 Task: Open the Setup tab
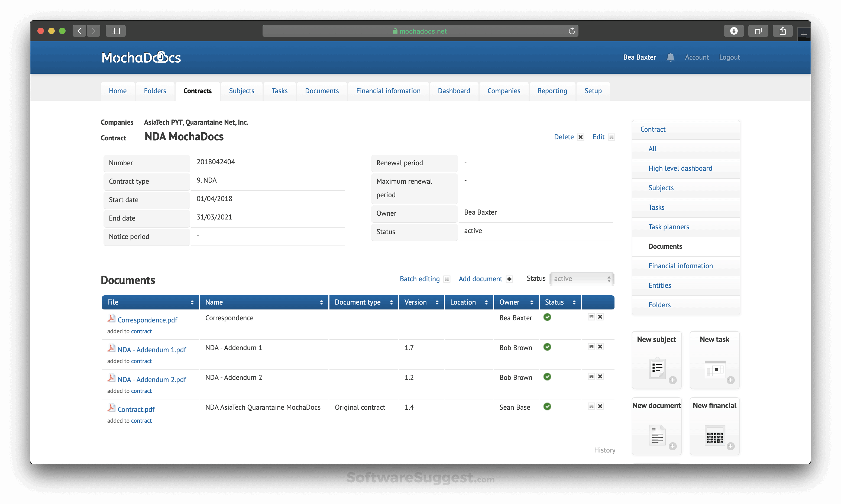593,91
